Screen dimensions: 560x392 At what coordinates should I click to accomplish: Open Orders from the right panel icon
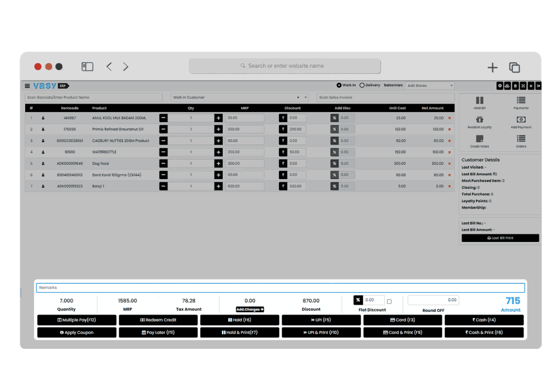[521, 138]
